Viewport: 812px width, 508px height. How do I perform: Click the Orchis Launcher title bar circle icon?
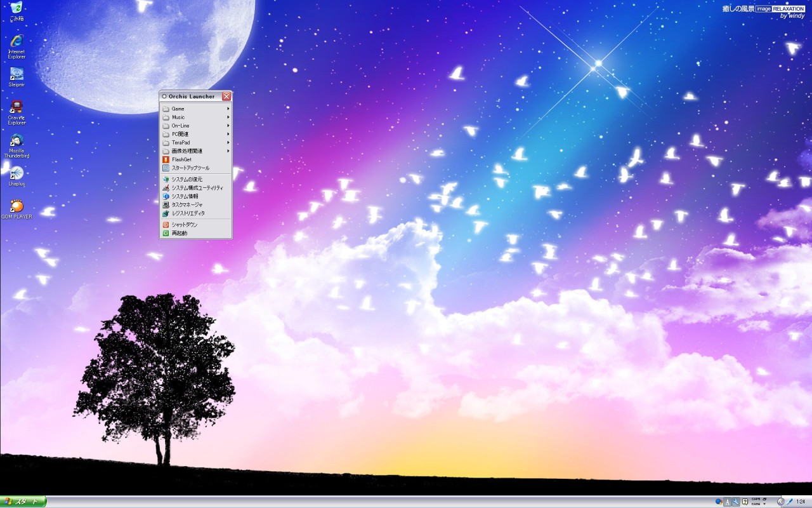tap(164, 97)
